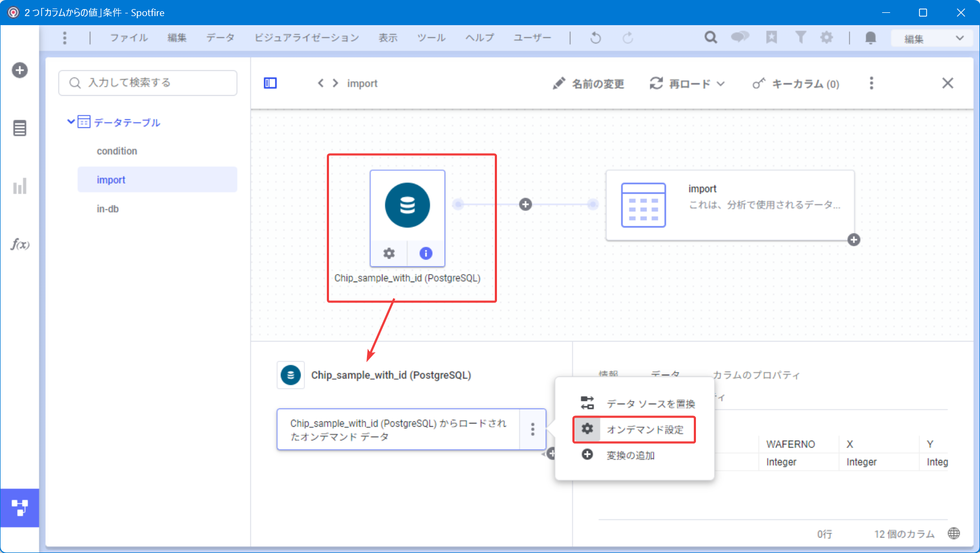Select in-db in data table tree
980x553 pixels.
pos(108,209)
